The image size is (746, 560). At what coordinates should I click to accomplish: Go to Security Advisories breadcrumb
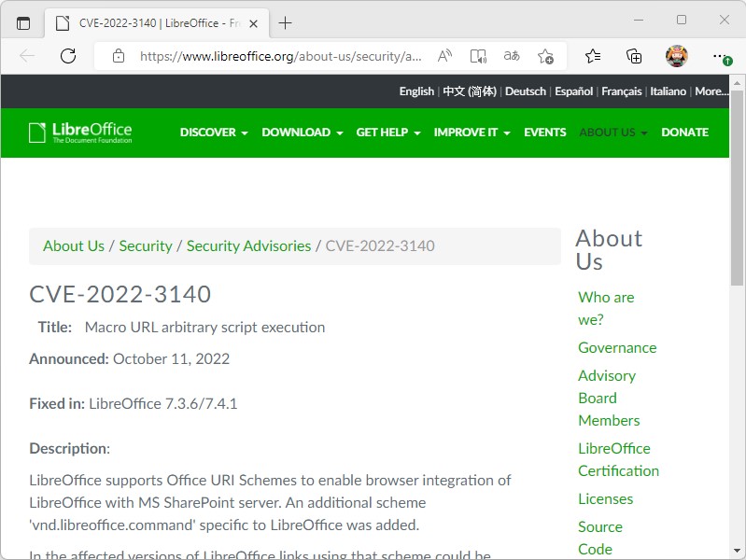coord(248,246)
